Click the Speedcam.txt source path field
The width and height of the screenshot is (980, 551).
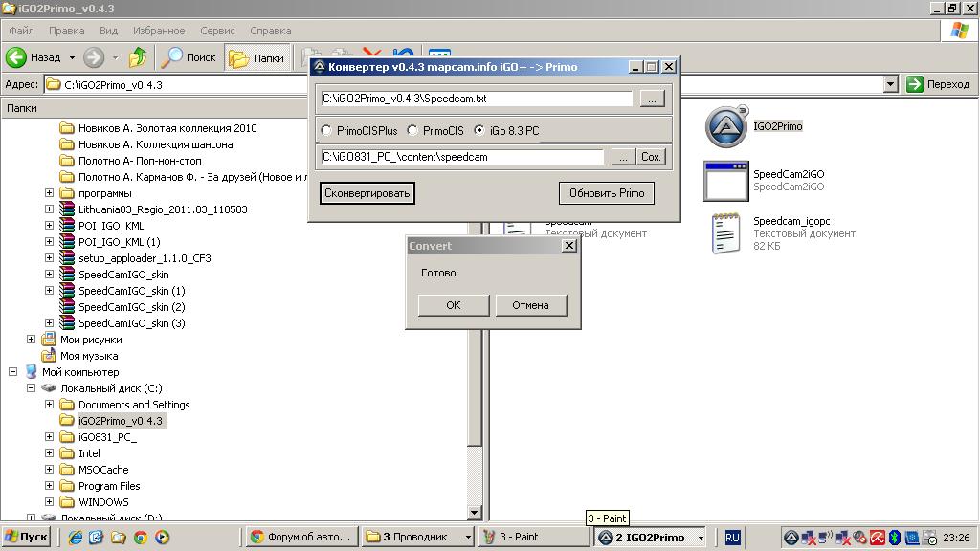point(477,99)
